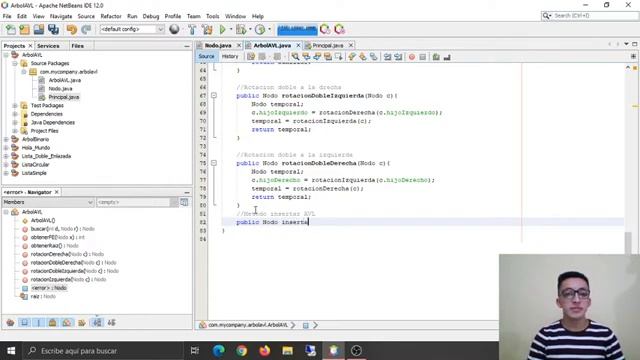Click the New Project toolbar icon
The image size is (640, 360).
point(24,29)
